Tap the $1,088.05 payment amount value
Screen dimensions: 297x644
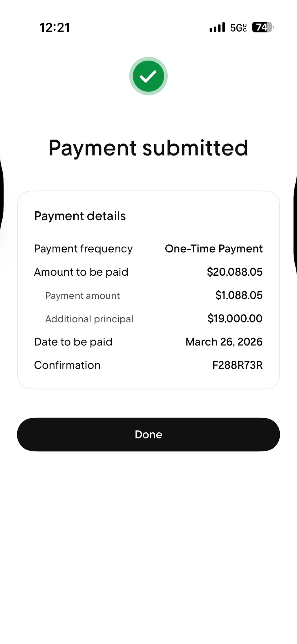(239, 295)
